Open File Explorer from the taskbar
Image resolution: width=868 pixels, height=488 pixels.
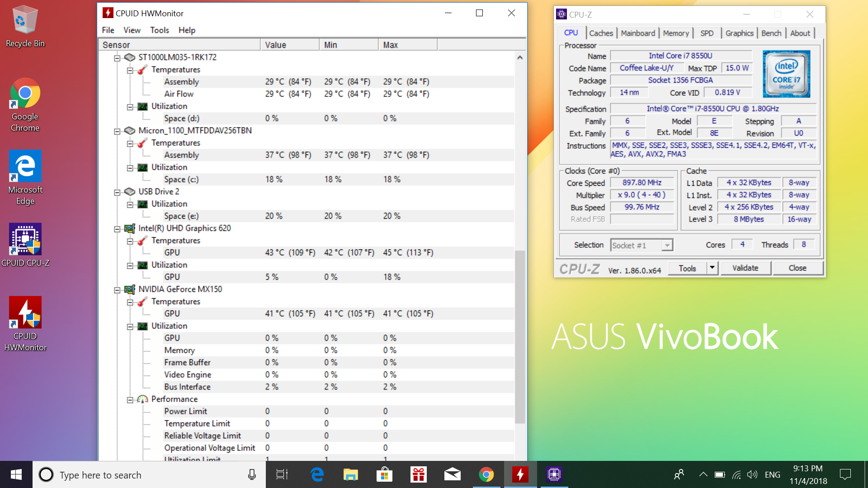tap(350, 474)
